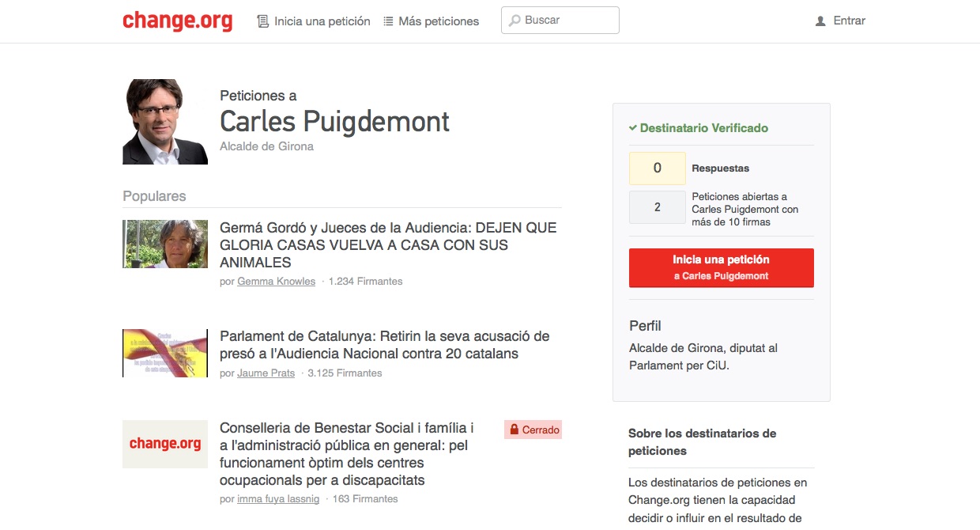
Task: Click the Alcalde de Girona subtitle under name
Action: pyautogui.click(x=266, y=146)
